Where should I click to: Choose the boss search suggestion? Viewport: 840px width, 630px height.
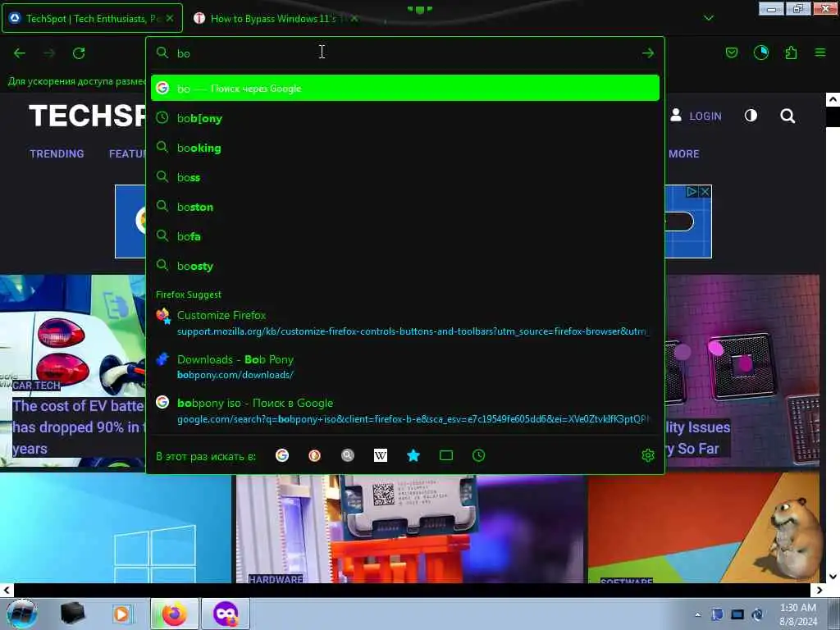405,177
